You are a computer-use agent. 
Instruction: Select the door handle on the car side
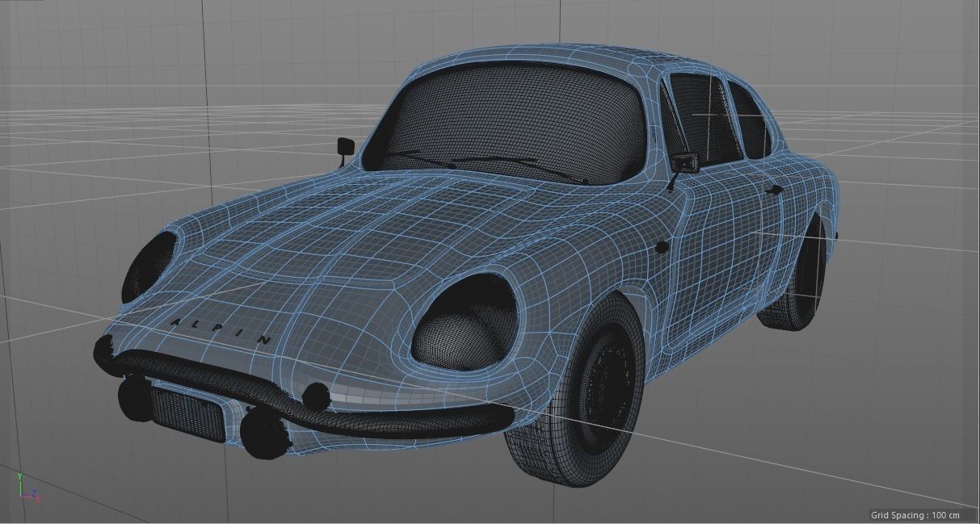774,190
